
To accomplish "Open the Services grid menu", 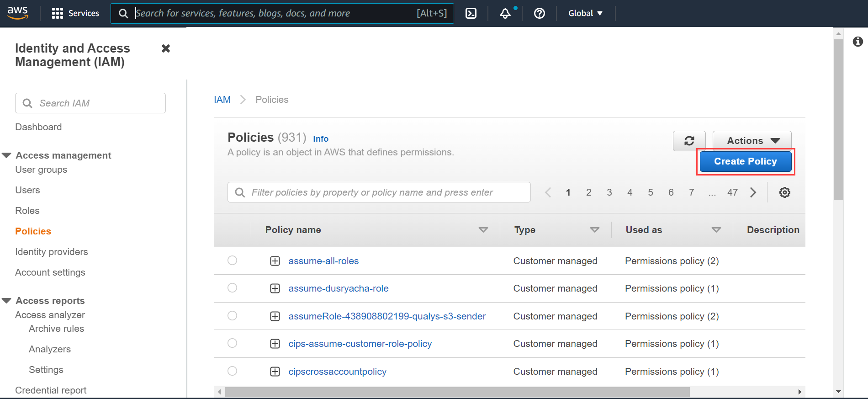I will (x=75, y=13).
